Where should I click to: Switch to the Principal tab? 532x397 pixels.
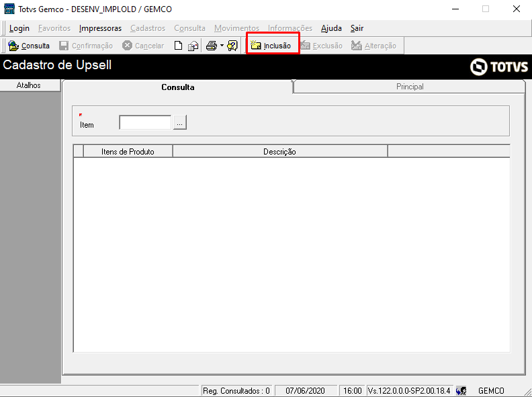coord(410,87)
